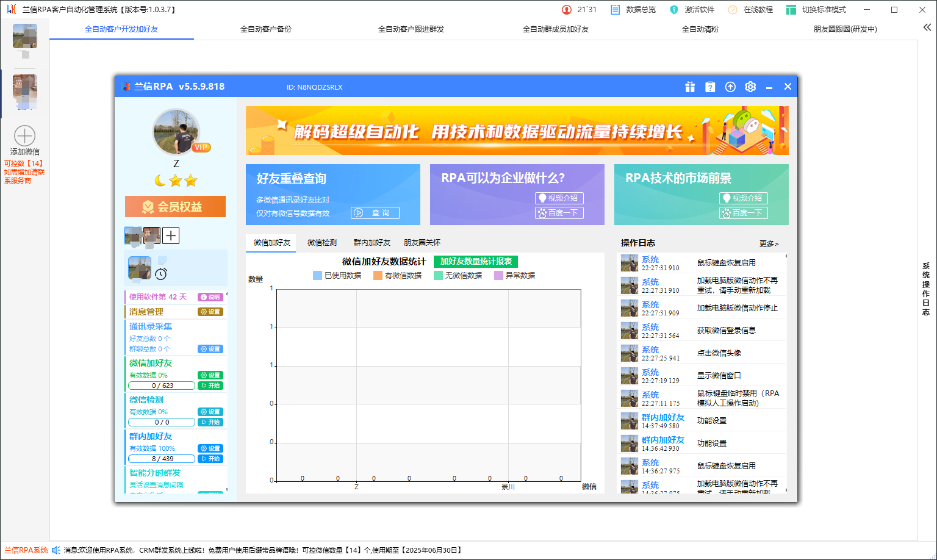Click 激活软件 shield icon
The image size is (937, 560).
674,10
